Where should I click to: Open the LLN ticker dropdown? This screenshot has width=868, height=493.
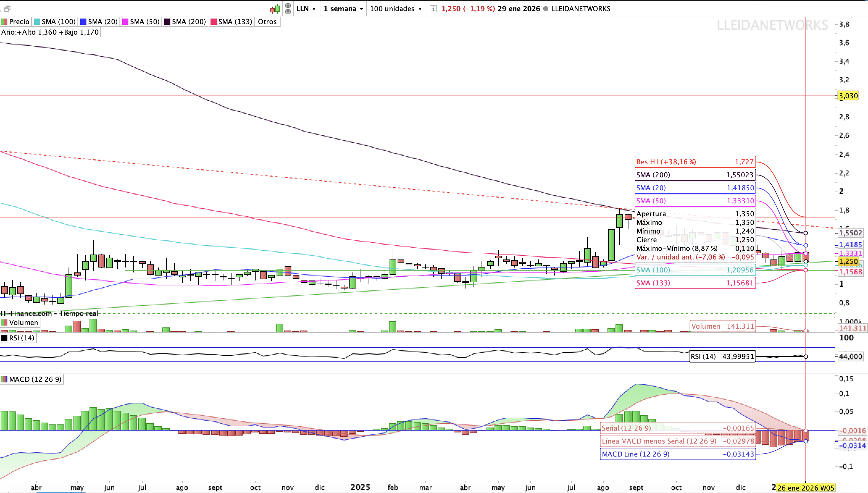point(306,8)
